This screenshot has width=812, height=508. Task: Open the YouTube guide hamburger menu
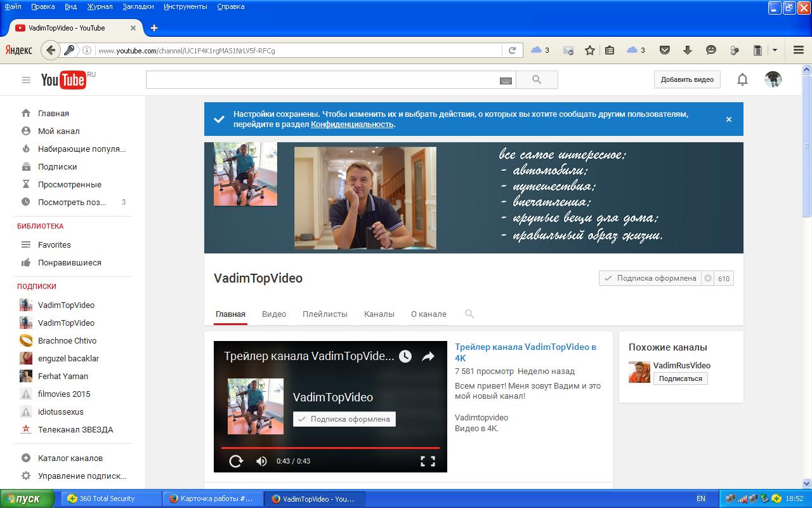pos(26,80)
